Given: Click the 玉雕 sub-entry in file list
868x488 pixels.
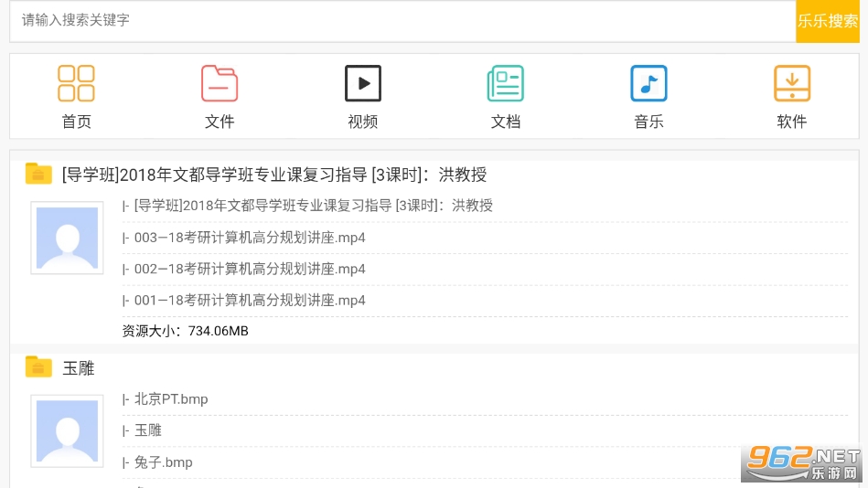Looking at the screenshot, I should [148, 430].
